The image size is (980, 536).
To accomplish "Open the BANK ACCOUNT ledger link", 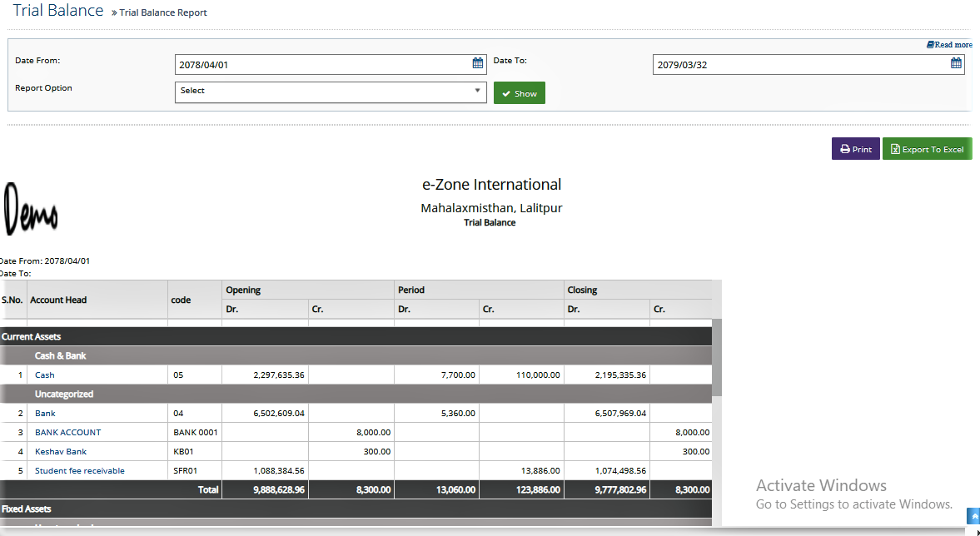I will 67,432.
